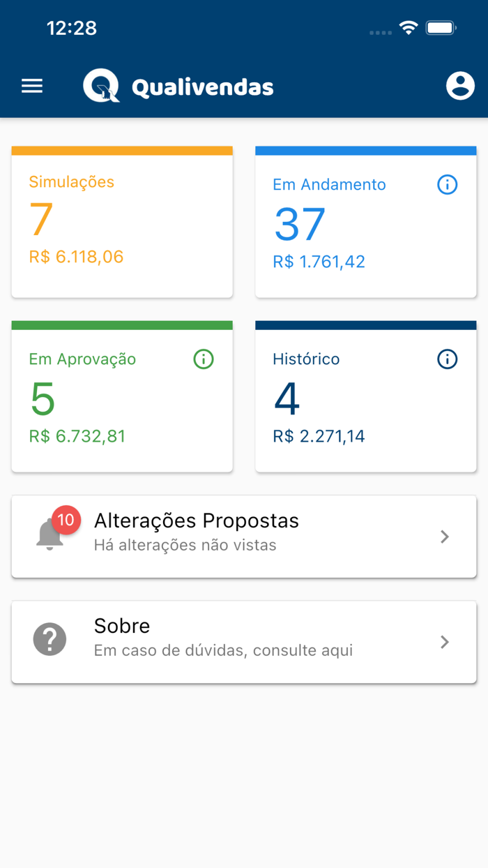Click the info icon on Em Andamento card
488x868 pixels.
coord(446,184)
